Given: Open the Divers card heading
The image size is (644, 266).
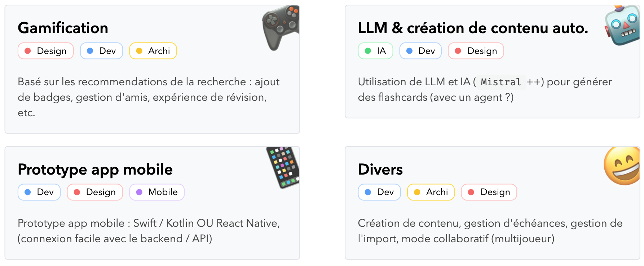Looking at the screenshot, I should (x=380, y=170).
